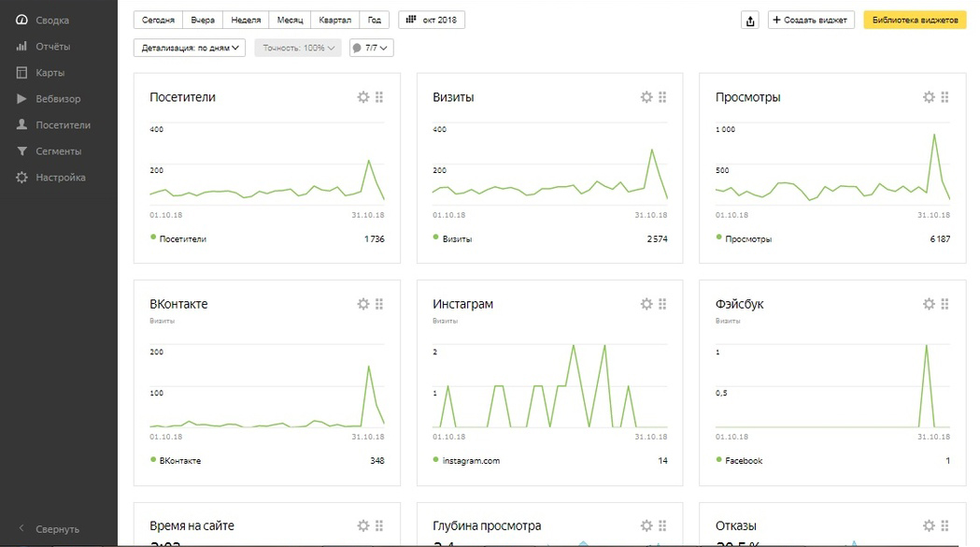
Task: Click the Создать виджет button
Action: click(x=811, y=21)
